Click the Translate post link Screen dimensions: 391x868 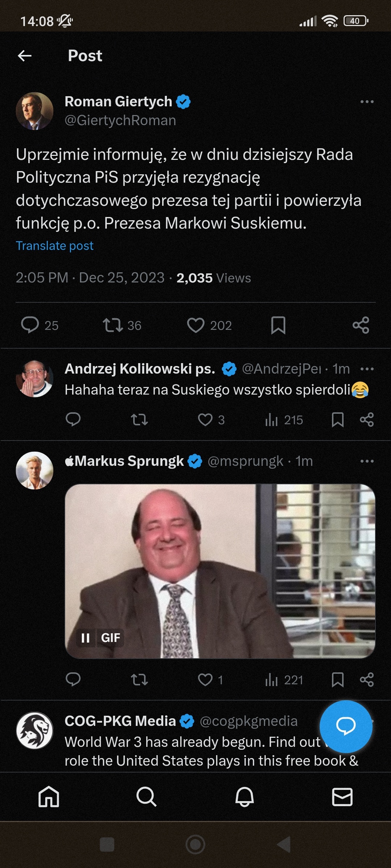[x=55, y=246]
